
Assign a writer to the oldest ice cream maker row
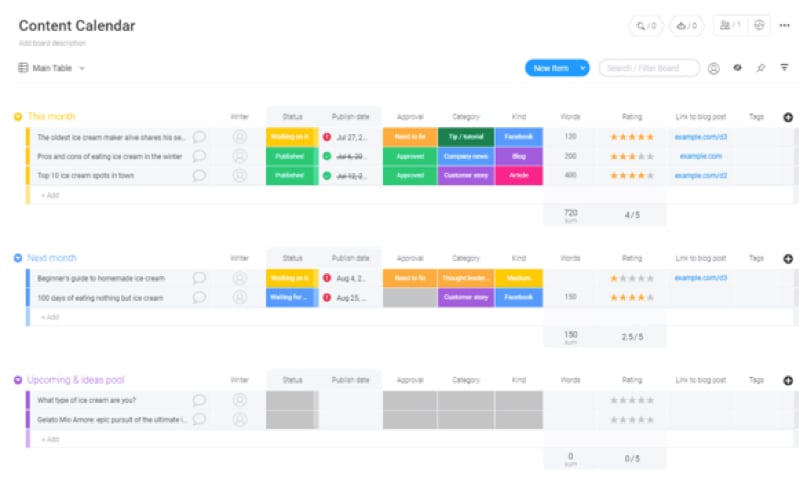point(239,137)
